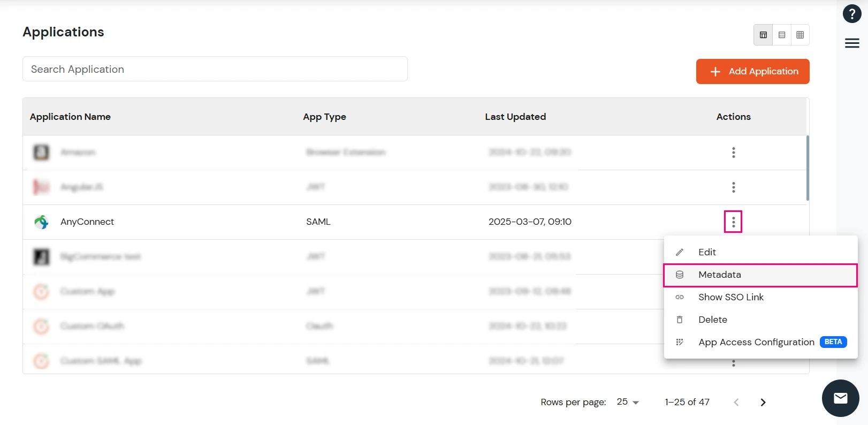Click the Last Updated column header
Image resolution: width=868 pixels, height=425 pixels.
click(515, 117)
